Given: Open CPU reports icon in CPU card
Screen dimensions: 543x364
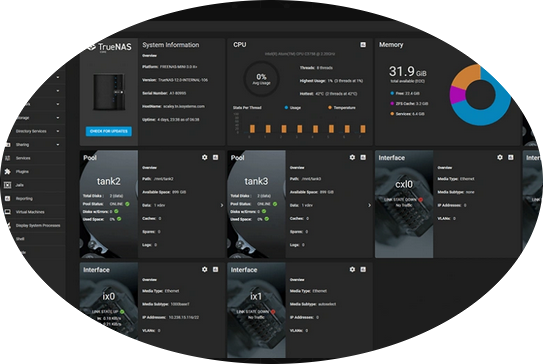Looking at the screenshot, I should [x=363, y=45].
